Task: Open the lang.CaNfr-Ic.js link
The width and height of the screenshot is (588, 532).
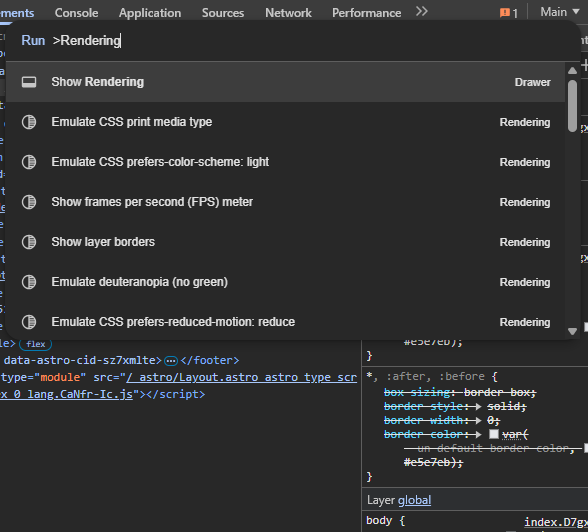Action: pyautogui.click(x=66, y=394)
